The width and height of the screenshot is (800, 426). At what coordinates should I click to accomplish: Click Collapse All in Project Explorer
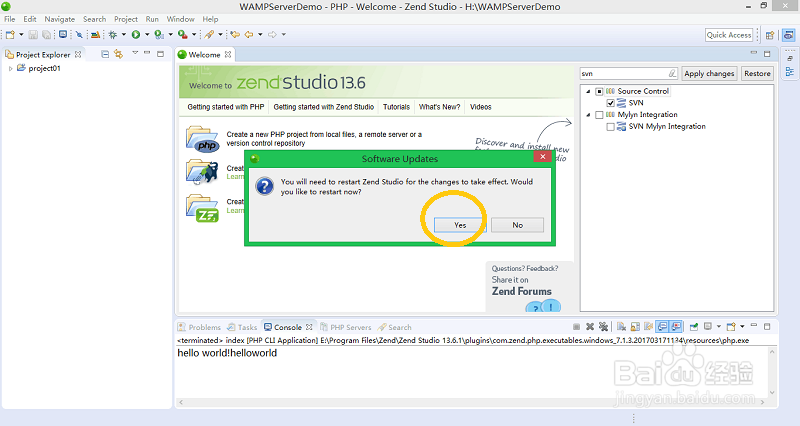(105, 54)
